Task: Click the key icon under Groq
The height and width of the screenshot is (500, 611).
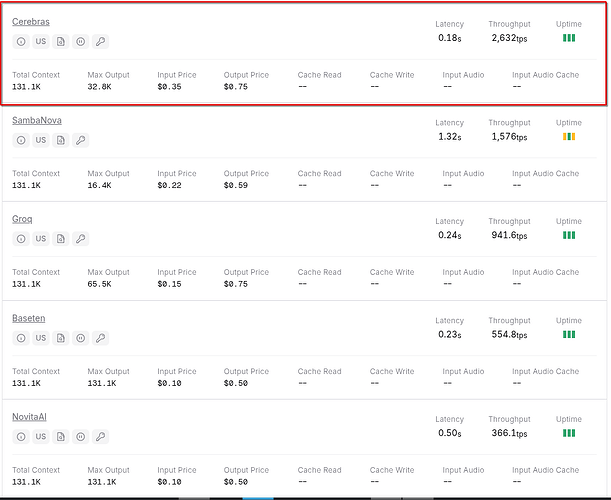Action: 81,239
